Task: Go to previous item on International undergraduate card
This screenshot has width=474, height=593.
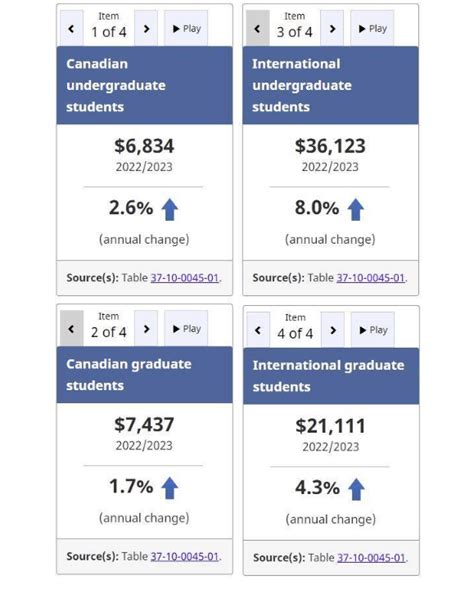Action: click(x=258, y=28)
